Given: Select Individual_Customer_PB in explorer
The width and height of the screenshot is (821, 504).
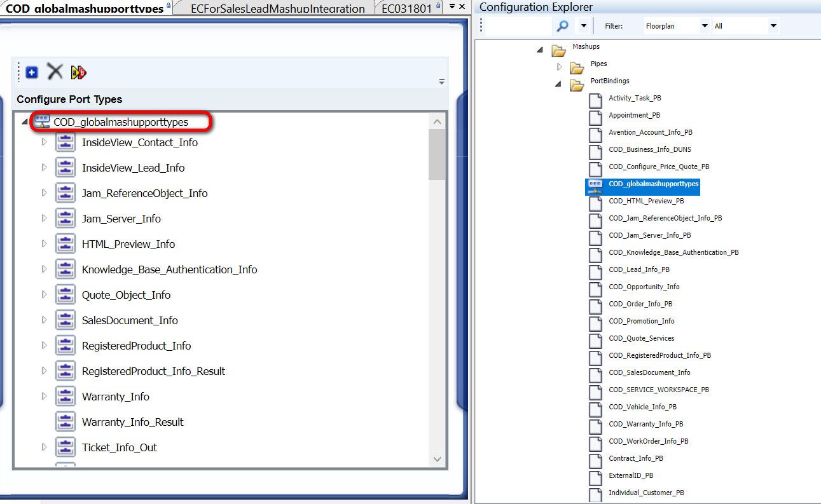Looking at the screenshot, I should tap(646, 493).
